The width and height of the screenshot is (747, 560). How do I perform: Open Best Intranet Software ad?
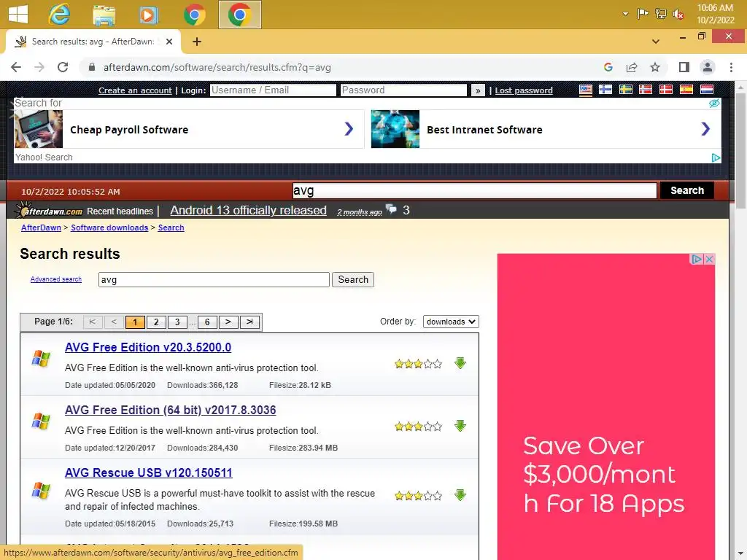pos(546,129)
